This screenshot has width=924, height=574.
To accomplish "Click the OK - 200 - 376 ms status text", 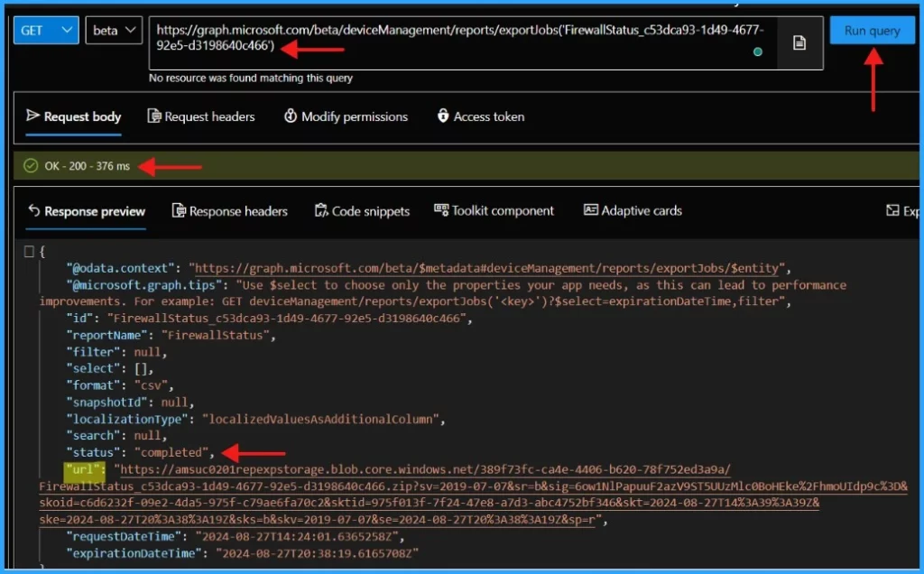I will point(88,166).
